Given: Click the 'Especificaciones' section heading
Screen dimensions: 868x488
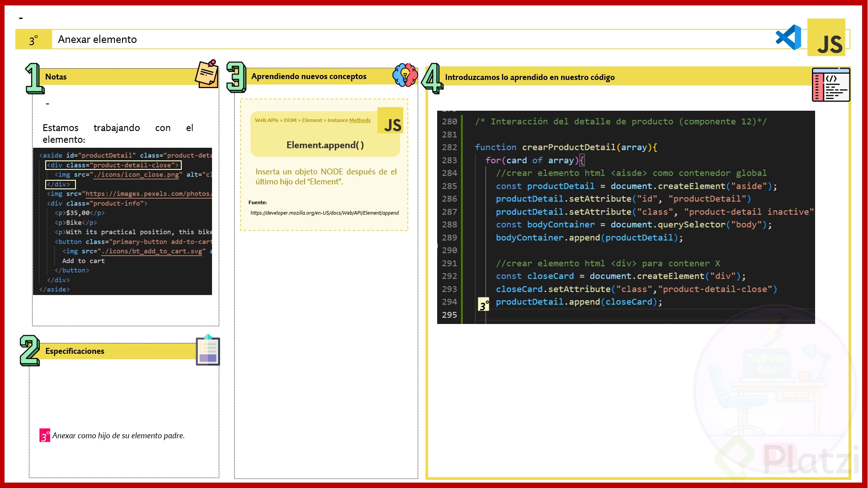Looking at the screenshot, I should [75, 351].
